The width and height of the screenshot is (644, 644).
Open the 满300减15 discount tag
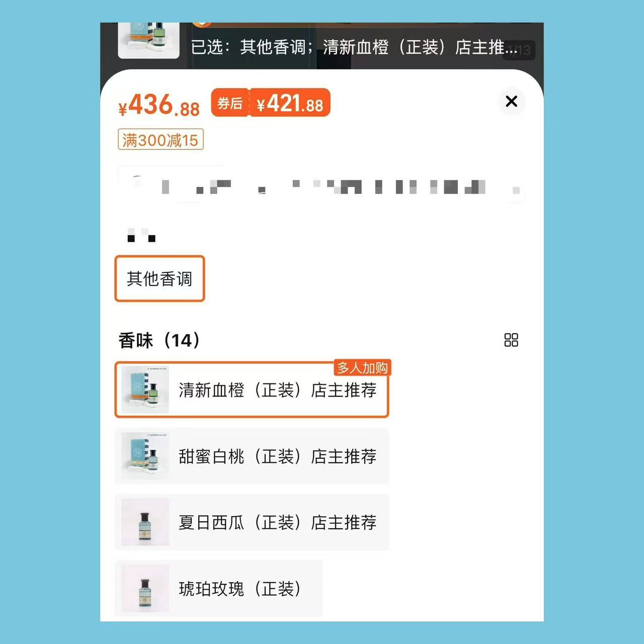tap(160, 140)
